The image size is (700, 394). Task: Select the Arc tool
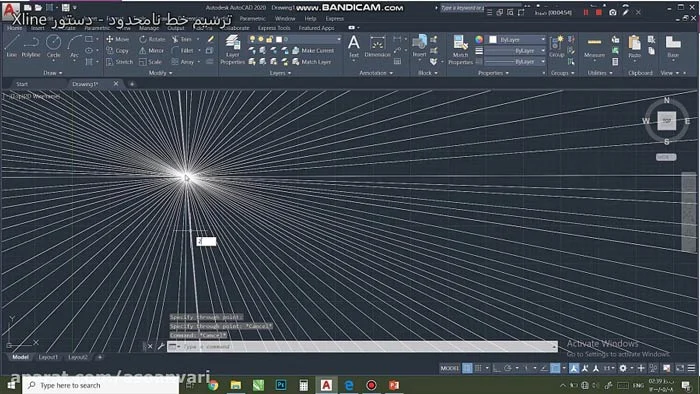click(x=74, y=46)
